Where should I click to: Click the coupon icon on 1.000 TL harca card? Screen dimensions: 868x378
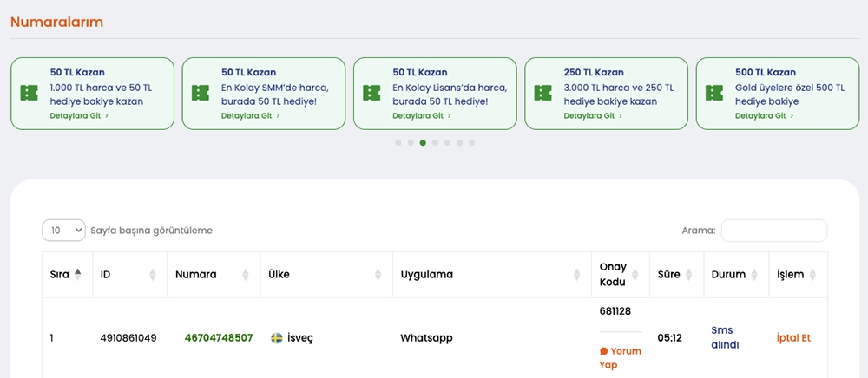pos(30,93)
